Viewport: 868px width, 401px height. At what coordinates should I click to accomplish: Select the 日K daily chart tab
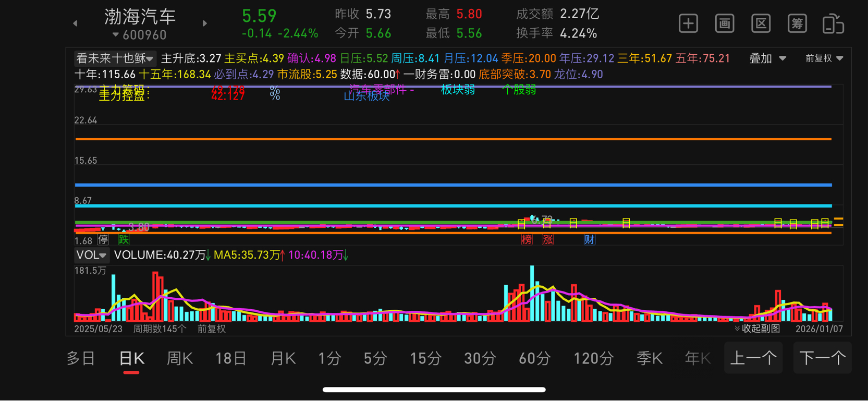pyautogui.click(x=131, y=358)
